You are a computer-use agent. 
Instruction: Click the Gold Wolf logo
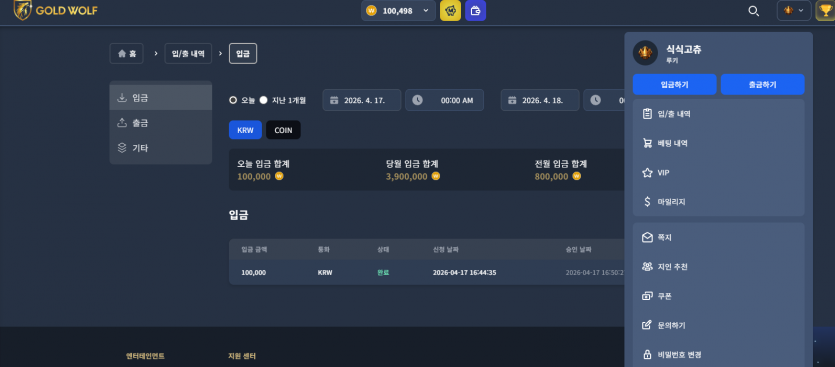[55, 10]
